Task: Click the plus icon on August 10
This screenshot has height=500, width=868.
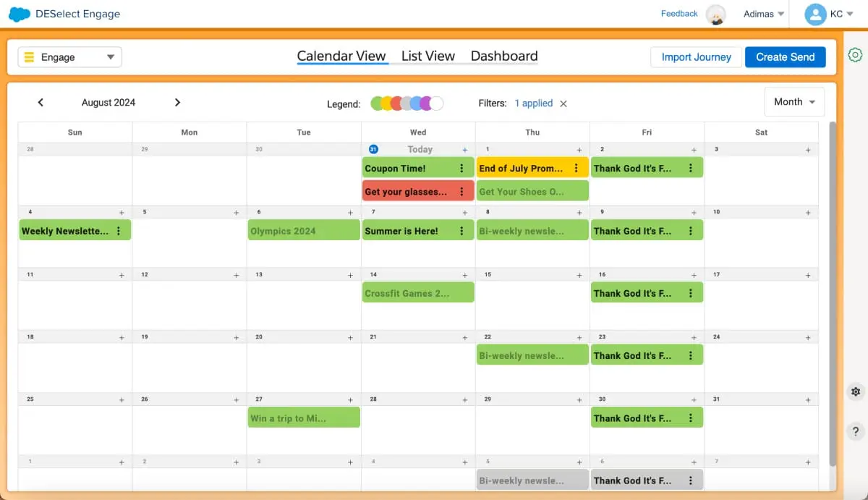Action: coord(808,213)
